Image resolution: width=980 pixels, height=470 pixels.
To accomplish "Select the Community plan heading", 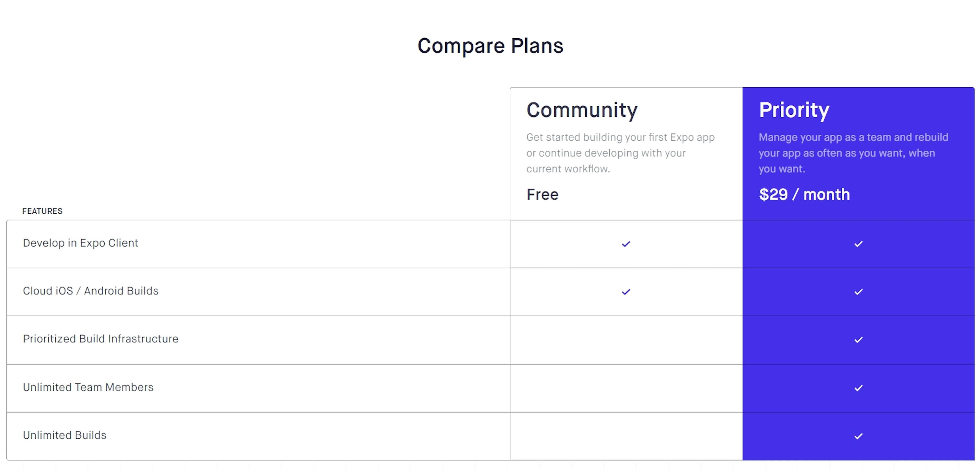I will coord(582,110).
